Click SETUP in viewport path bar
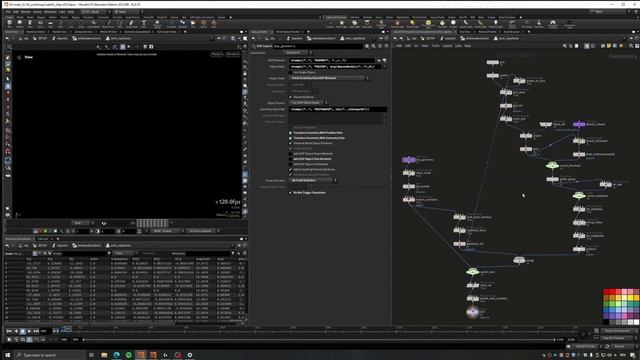The image size is (640, 360). coord(40,38)
